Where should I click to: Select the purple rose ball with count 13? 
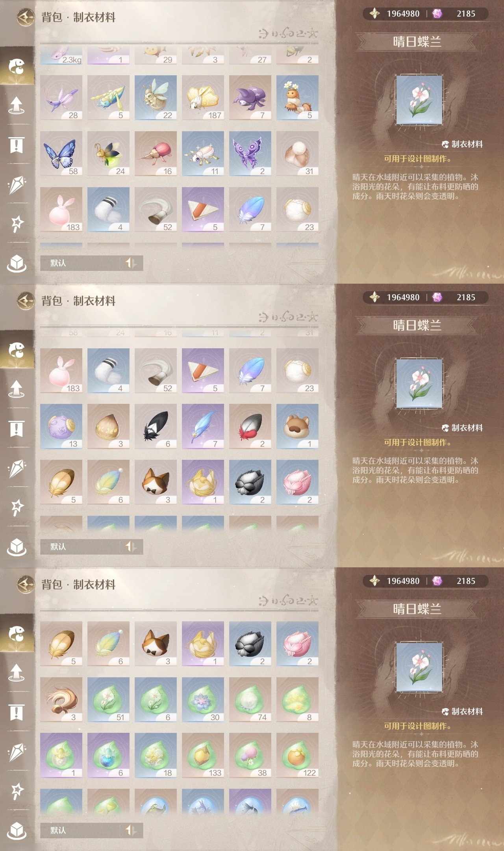pyautogui.click(x=61, y=426)
